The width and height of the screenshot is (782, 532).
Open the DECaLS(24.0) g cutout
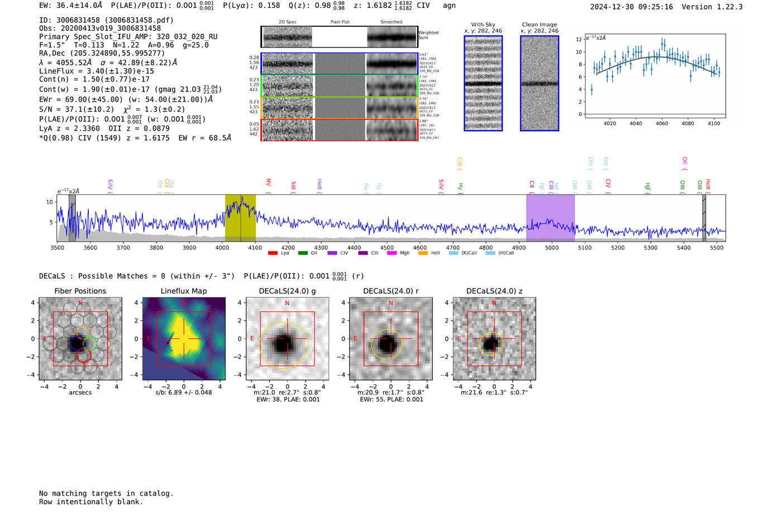287,339
